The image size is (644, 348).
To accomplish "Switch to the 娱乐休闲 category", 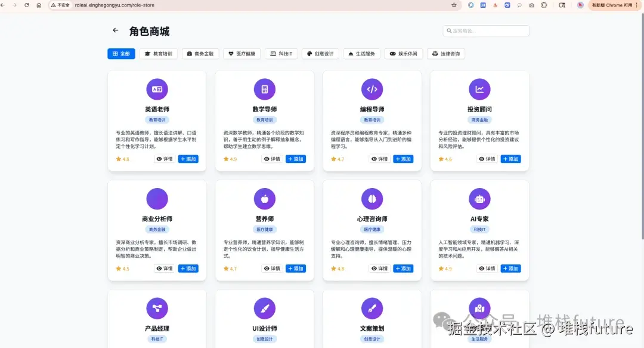I will click(403, 53).
